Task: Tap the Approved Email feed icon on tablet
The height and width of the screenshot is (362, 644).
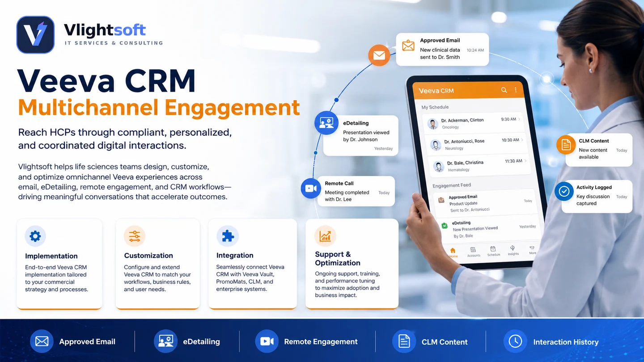Action: pyautogui.click(x=441, y=200)
